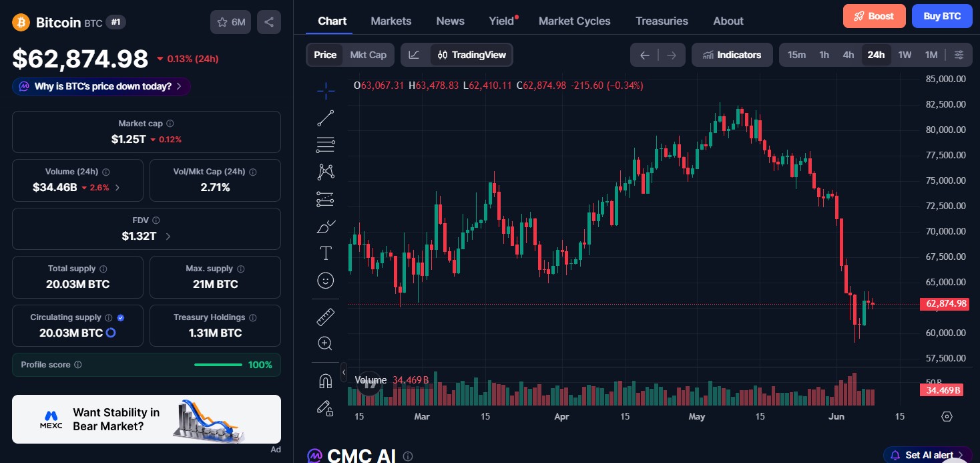Click the undo arrow on chart toolbar
Viewport: 980px width, 463px height.
click(644, 55)
